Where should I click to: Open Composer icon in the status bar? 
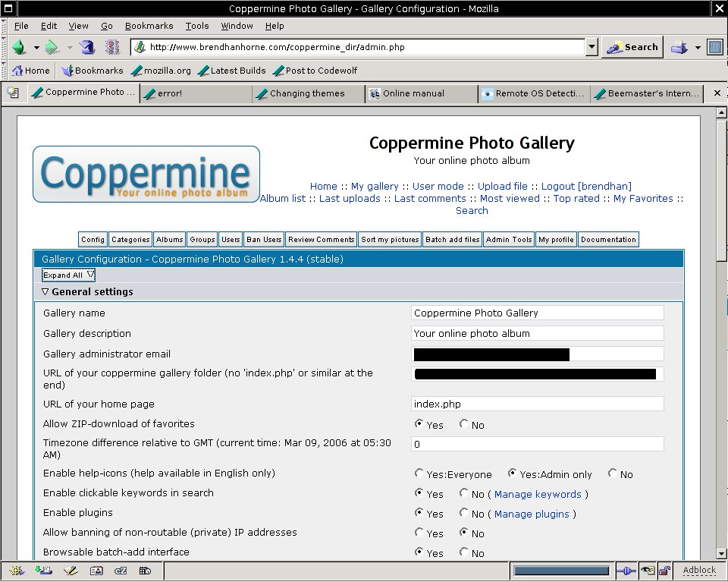(71, 571)
